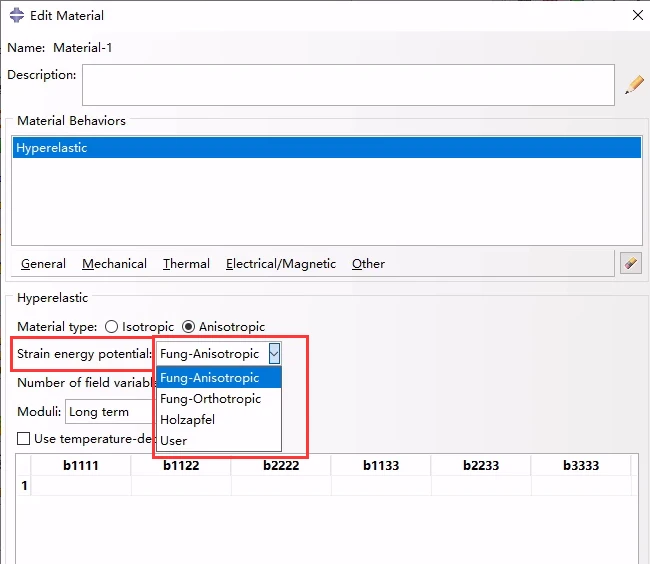
Task: Close the Edit Material dialog
Action: [x=637, y=15]
